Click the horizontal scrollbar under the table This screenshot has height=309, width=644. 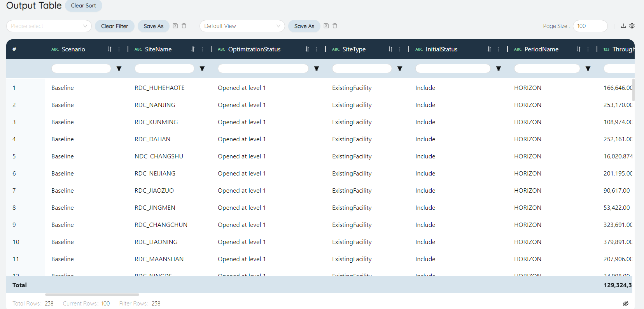click(x=92, y=295)
